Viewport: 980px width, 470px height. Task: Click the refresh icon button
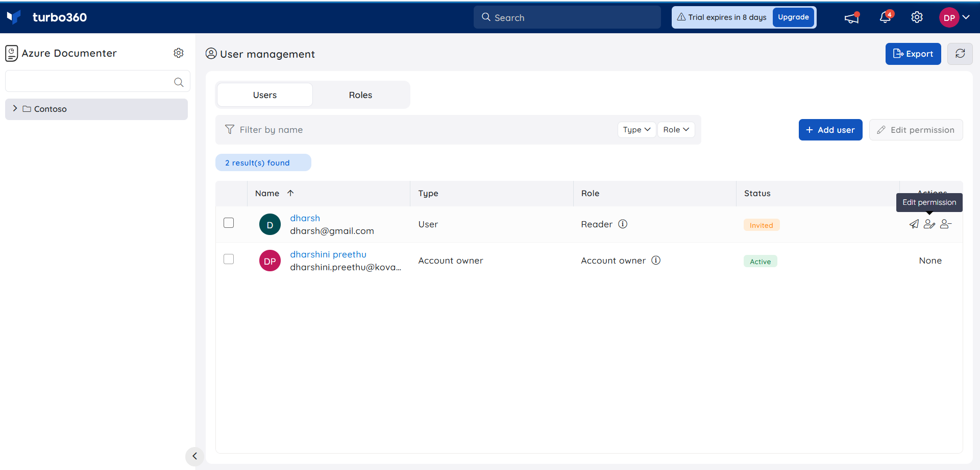[x=960, y=54]
